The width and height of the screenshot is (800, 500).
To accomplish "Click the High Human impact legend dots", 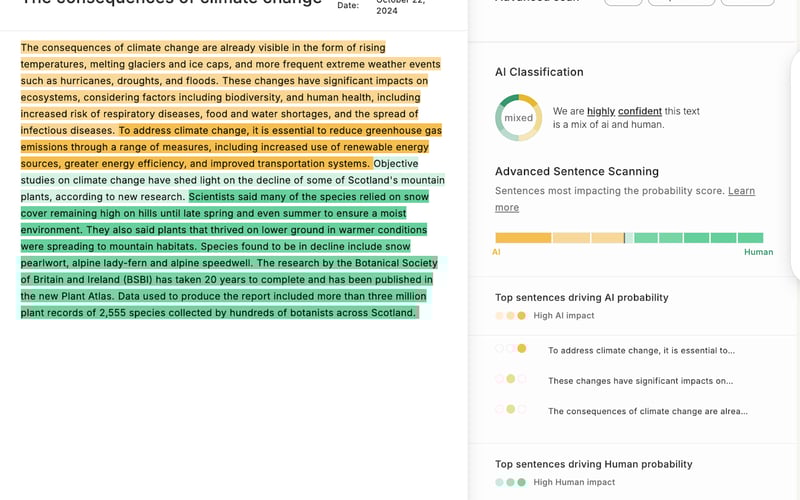I will click(x=510, y=482).
